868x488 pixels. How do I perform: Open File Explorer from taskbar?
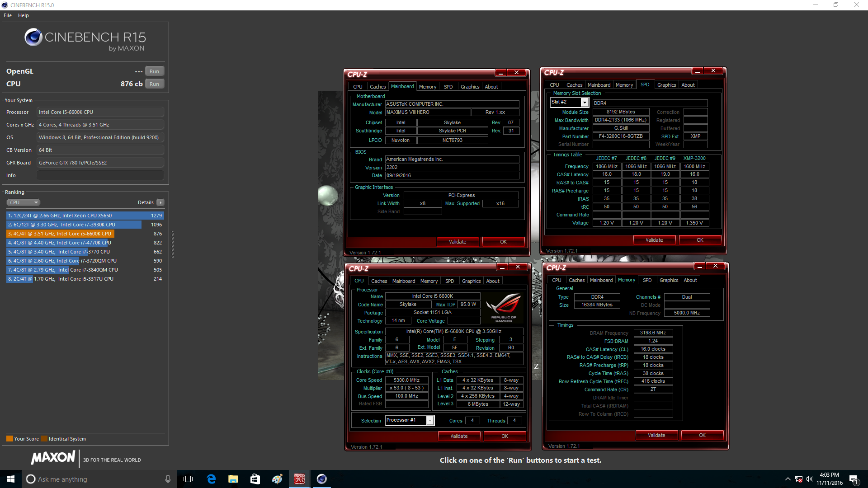tap(233, 479)
